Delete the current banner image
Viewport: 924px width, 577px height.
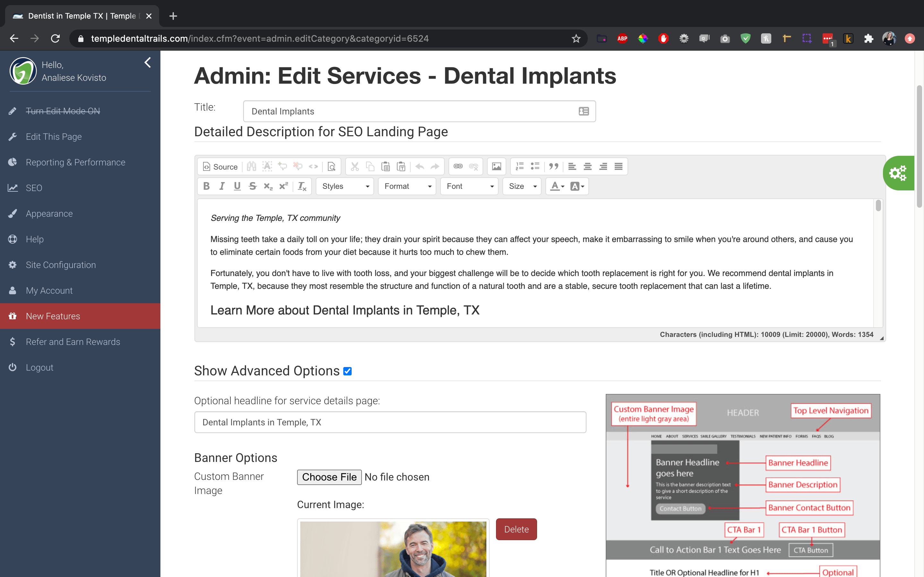(516, 529)
